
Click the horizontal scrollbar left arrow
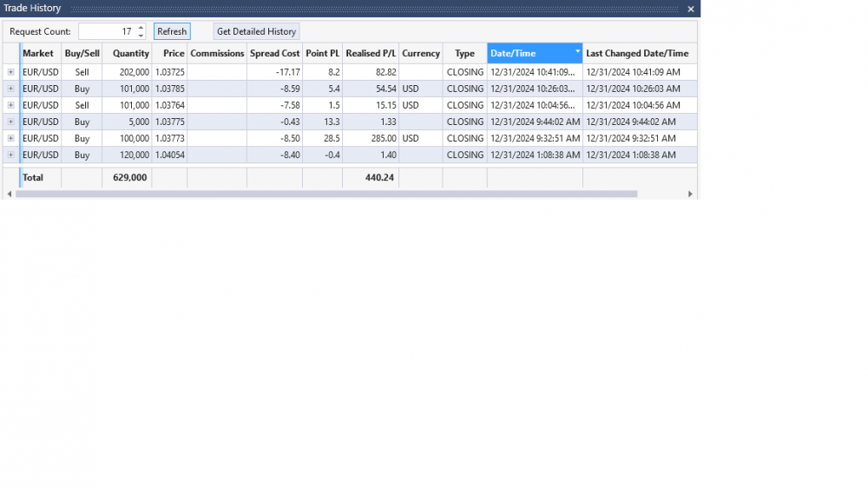[x=9, y=194]
